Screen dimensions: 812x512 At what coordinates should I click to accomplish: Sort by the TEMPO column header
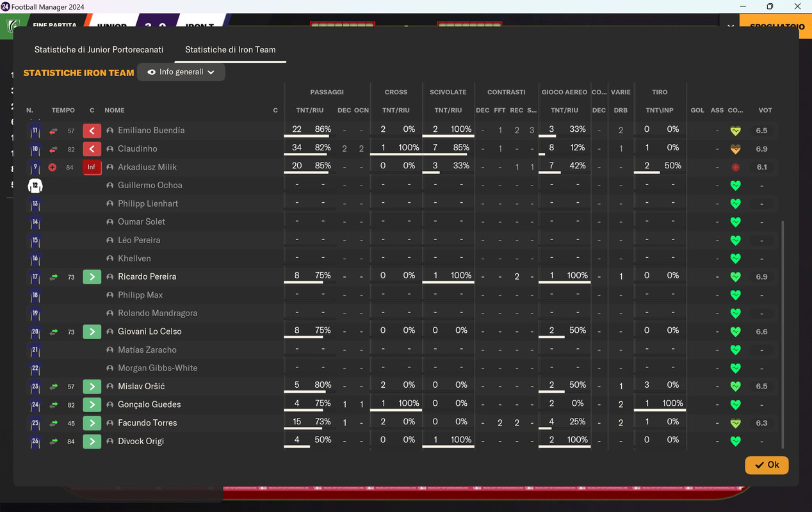click(x=63, y=110)
